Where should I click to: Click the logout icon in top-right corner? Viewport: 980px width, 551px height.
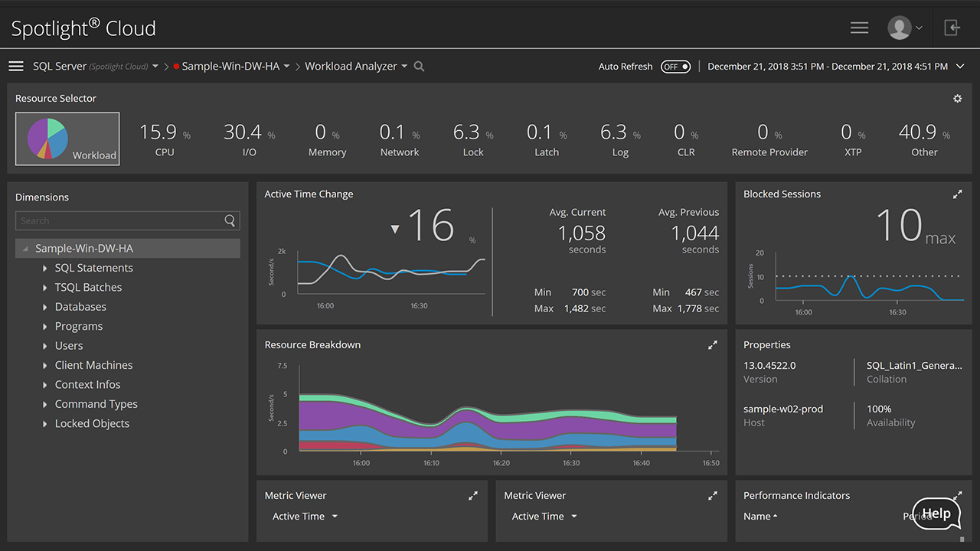click(x=952, y=27)
